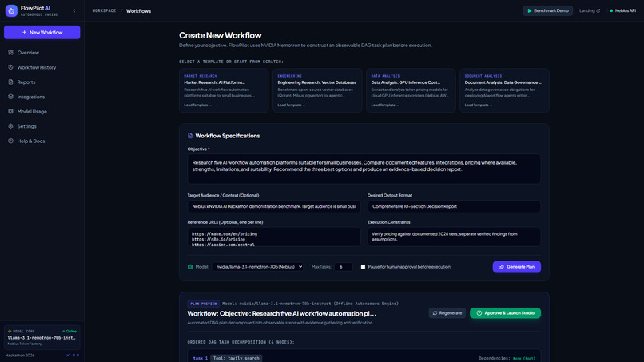This screenshot has width=644, height=362.
Task: Click the plus icon on New Workflow
Action: [24, 33]
